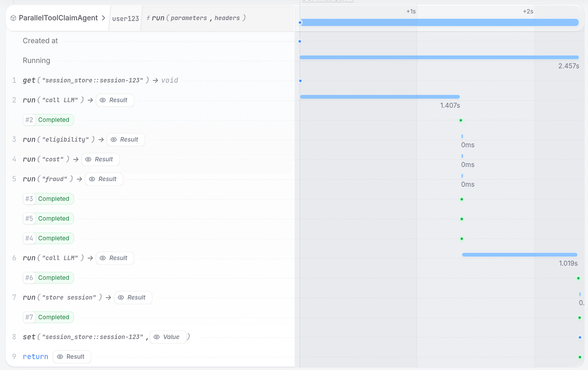The height and width of the screenshot is (370, 588).
Task: View Result of the store session step
Action: tap(133, 298)
